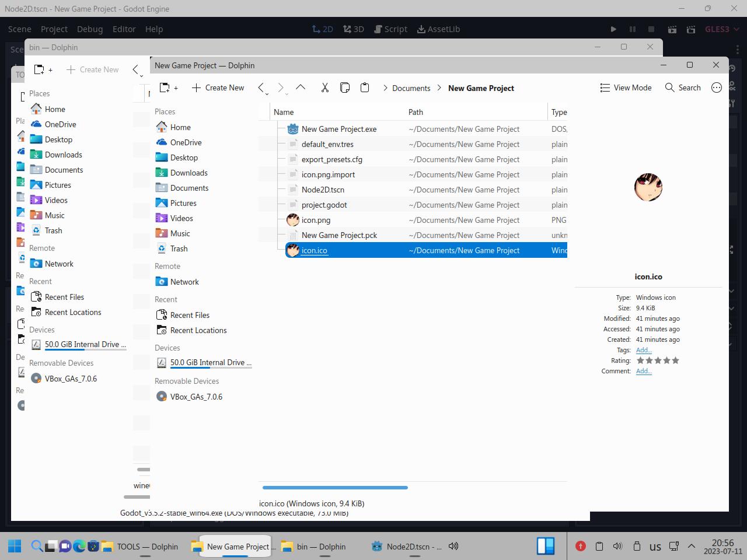This screenshot has height=560, width=747.
Task: Switch to TOOLS — Dolphin in taskbar
Action: tap(140, 547)
